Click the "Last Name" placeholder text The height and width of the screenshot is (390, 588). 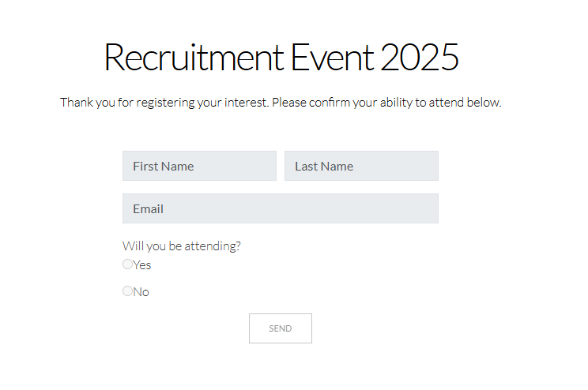324,166
